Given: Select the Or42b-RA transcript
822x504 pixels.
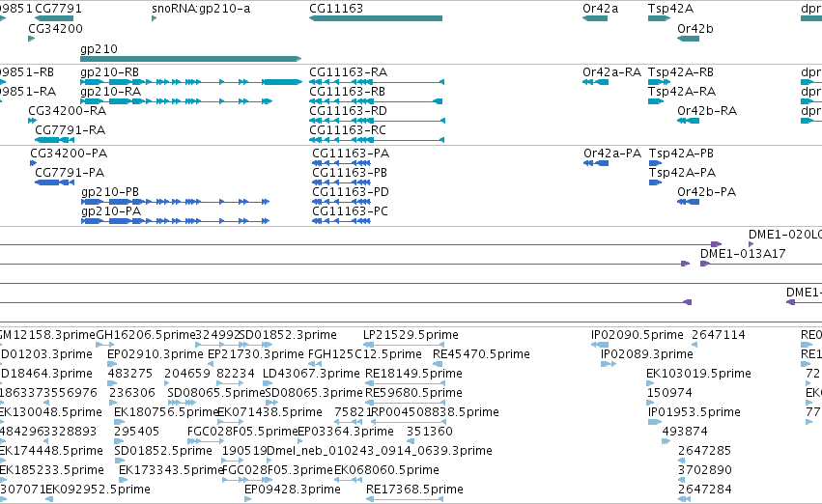Looking at the screenshot, I should click(x=688, y=121).
